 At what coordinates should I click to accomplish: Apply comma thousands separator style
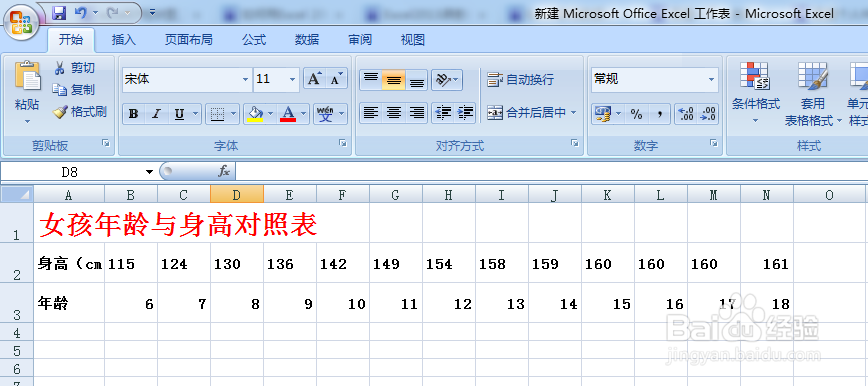pos(659,114)
